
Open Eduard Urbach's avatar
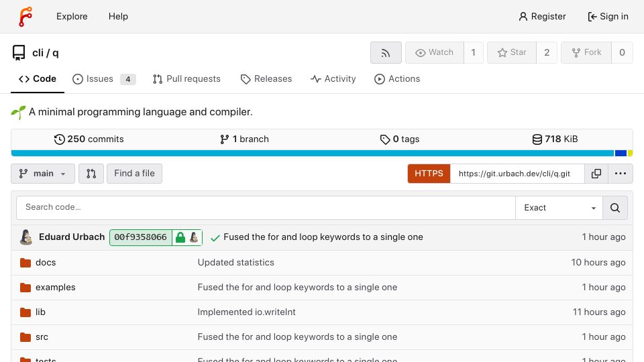[x=26, y=237]
